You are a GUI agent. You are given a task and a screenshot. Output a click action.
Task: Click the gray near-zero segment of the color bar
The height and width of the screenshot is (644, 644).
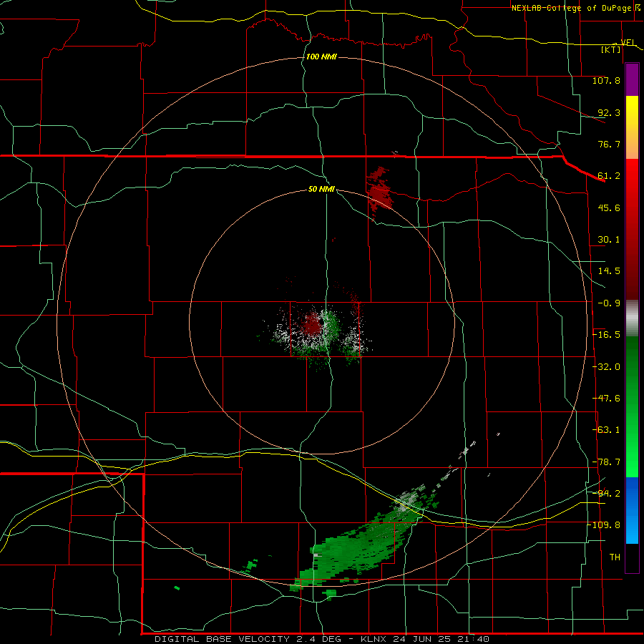click(632, 318)
